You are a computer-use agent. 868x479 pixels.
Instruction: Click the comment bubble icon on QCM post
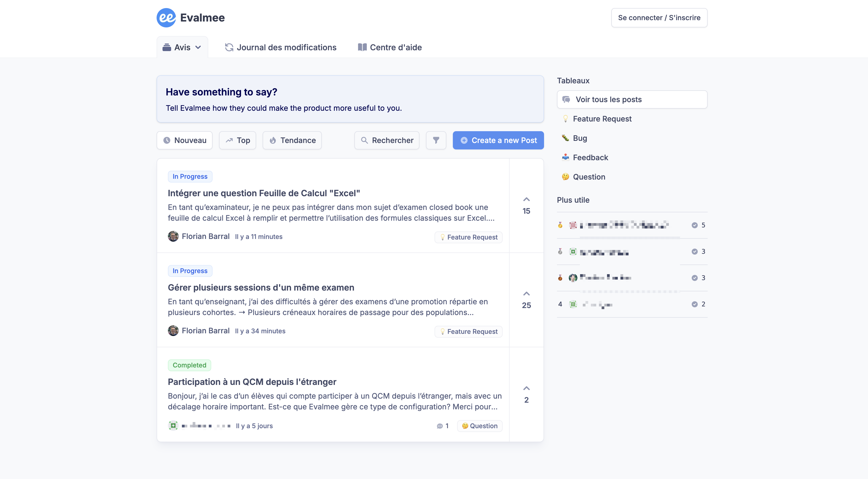[439, 426]
